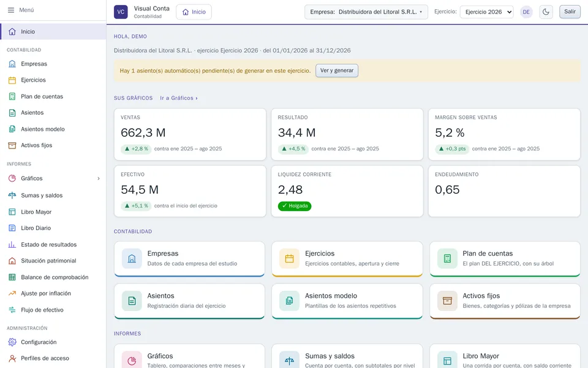Click the Asientos document icon in sidebar
The image size is (588, 368).
click(12, 113)
